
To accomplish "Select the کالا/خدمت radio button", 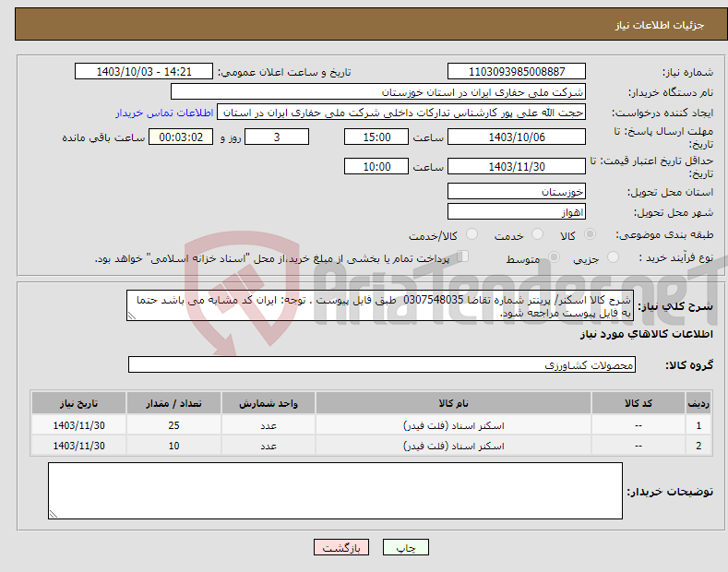I will (471, 234).
